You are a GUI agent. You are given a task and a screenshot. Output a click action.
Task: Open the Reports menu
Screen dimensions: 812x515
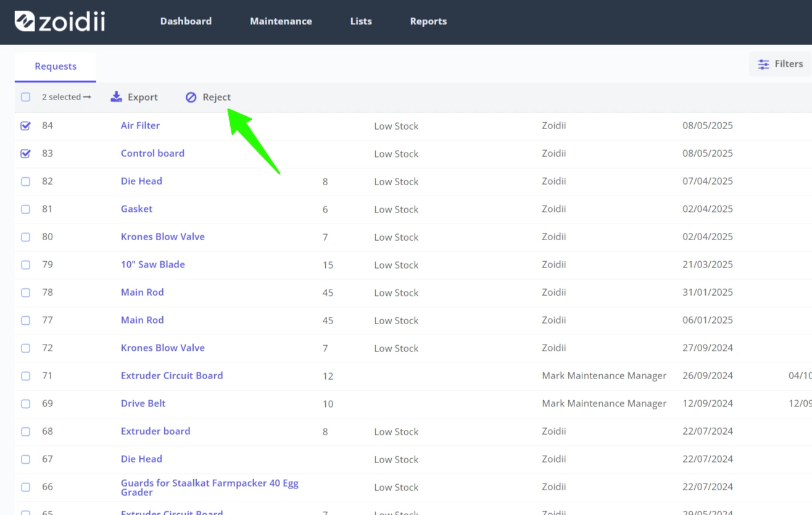pyautogui.click(x=428, y=21)
